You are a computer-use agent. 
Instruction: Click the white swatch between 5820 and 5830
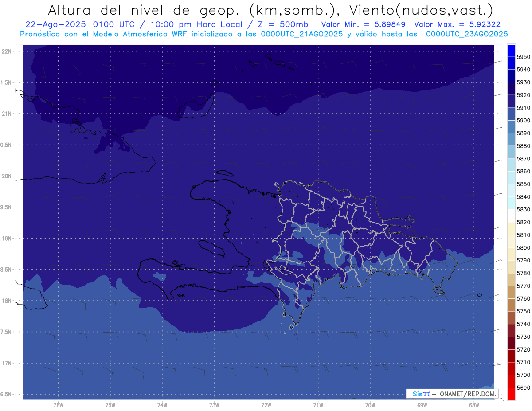(511, 215)
